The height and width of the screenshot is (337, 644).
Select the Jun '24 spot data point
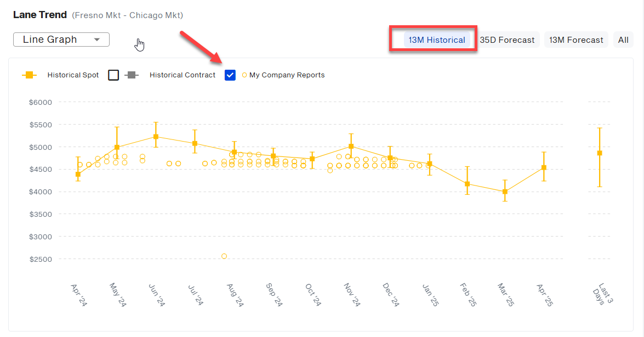pyautogui.click(x=156, y=137)
